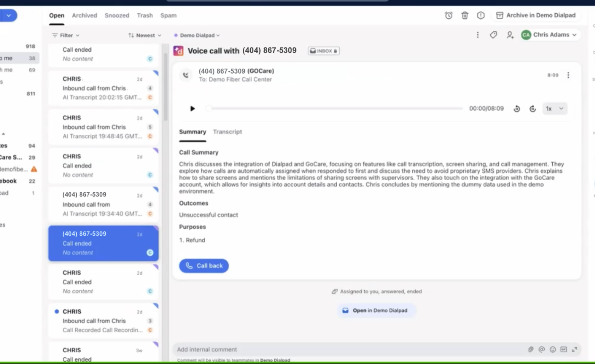
Task: Open the blue compose dropdown arrow
Action: pos(9,15)
